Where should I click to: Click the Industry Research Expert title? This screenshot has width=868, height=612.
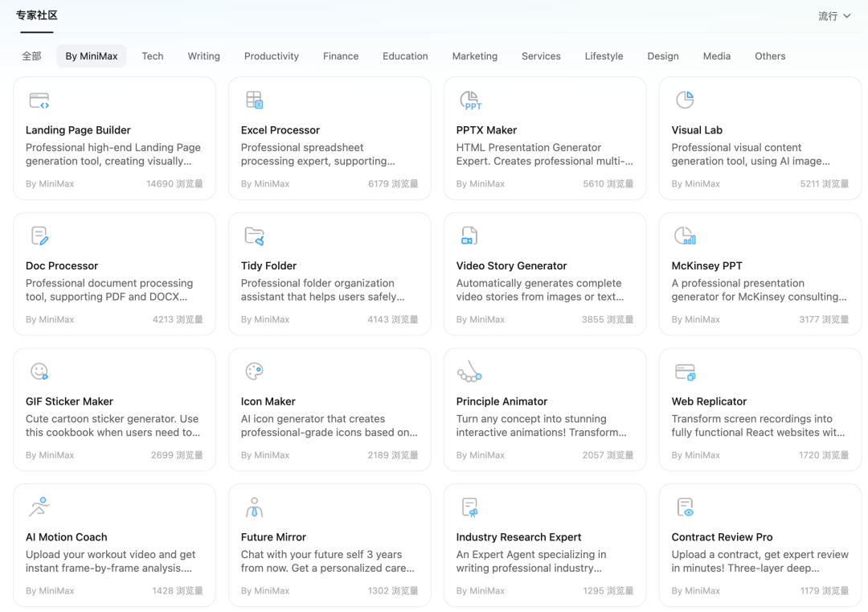(518, 537)
